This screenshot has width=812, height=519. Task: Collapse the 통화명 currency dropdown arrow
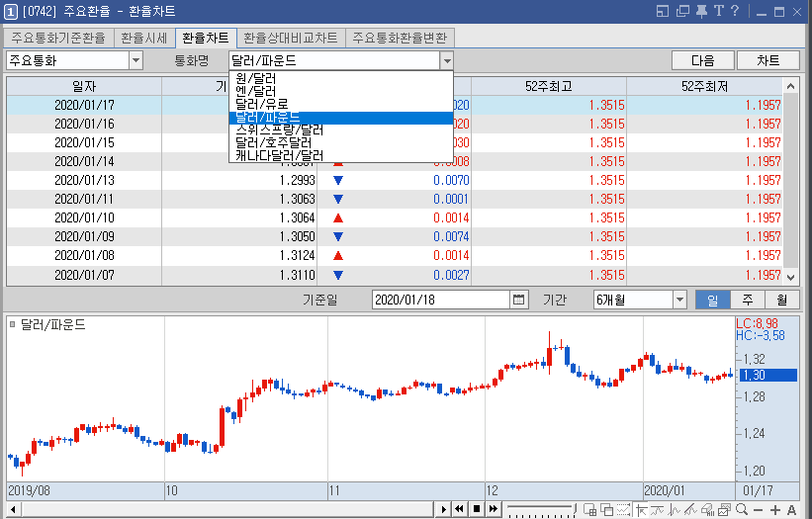click(x=447, y=60)
